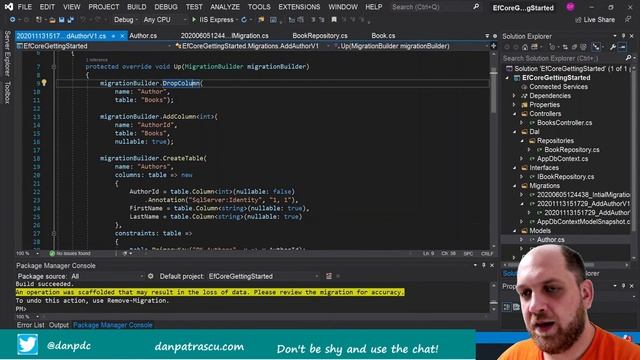Open the Error List tab
The width and height of the screenshot is (640, 360).
click(30, 325)
